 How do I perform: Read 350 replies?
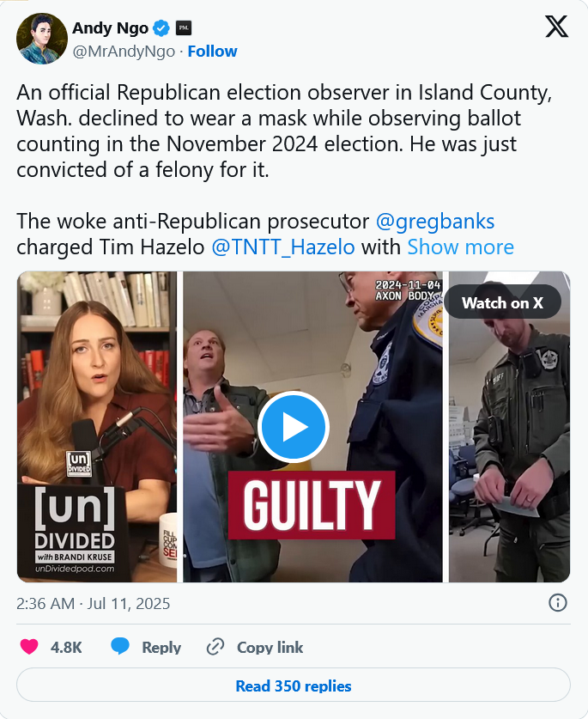coord(294,685)
